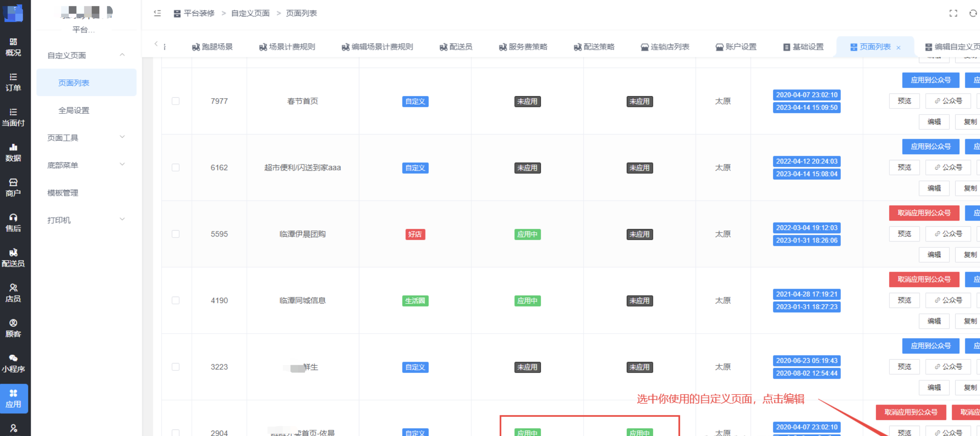Switch to the 基础设置 tab
Screen dimensions: 980x436
[x=803, y=47]
